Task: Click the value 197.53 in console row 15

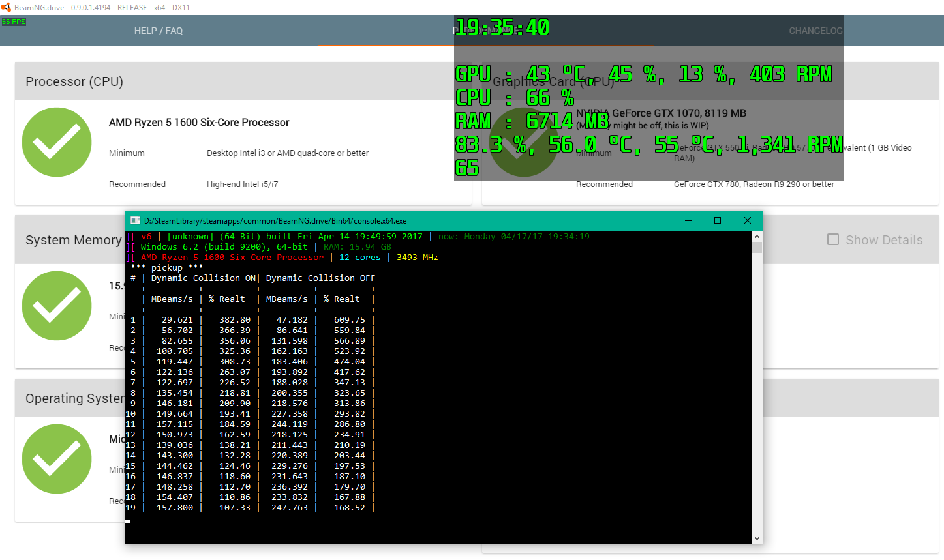Action: click(x=350, y=466)
